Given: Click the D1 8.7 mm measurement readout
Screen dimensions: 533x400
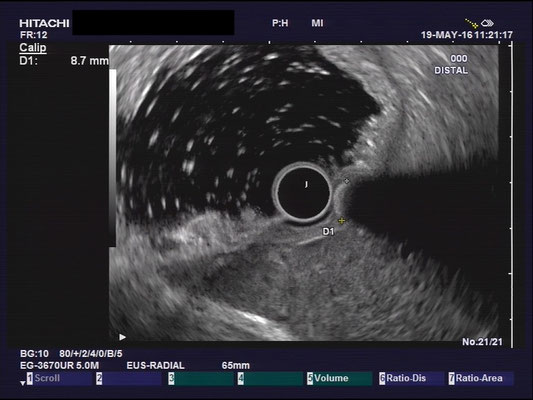Looking at the screenshot, I should pos(64,61).
